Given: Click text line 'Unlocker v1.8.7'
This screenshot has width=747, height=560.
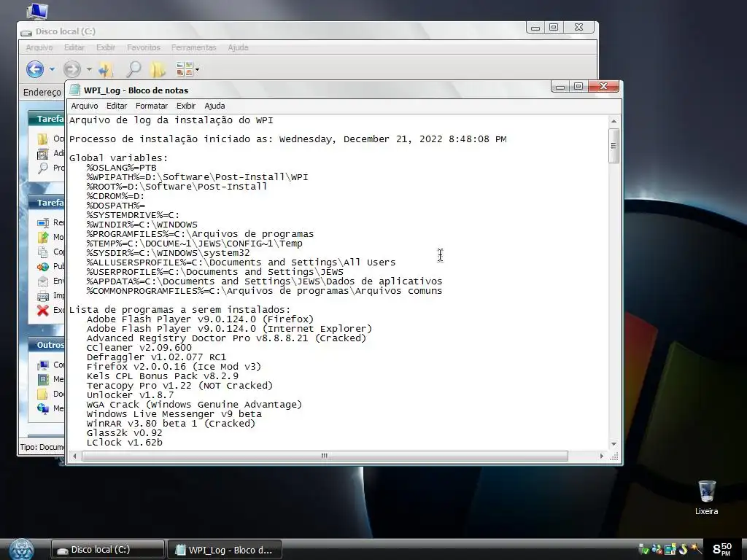Looking at the screenshot, I should 130,394.
